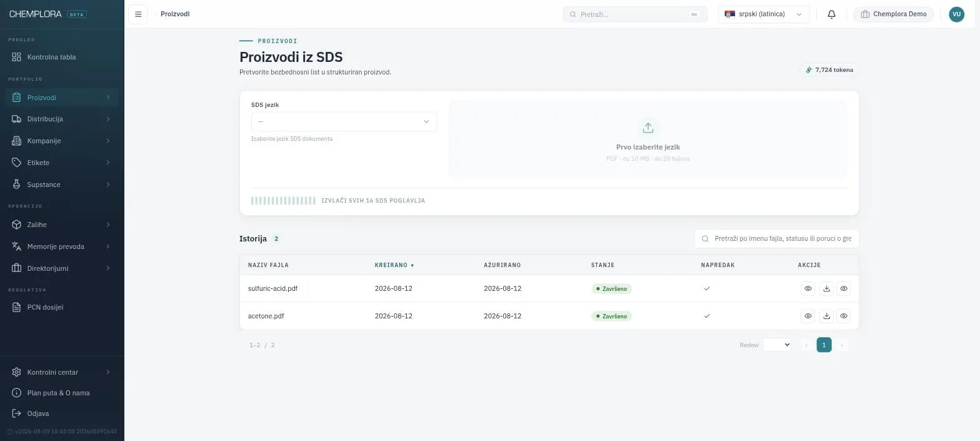Click the PCN dosijei document icon
The width and height of the screenshot is (980, 441).
[17, 307]
